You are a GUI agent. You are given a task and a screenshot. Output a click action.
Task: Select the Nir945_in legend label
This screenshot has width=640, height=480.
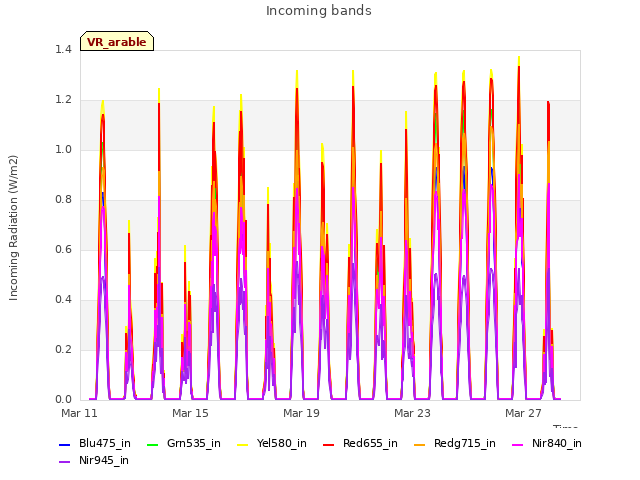(x=104, y=461)
